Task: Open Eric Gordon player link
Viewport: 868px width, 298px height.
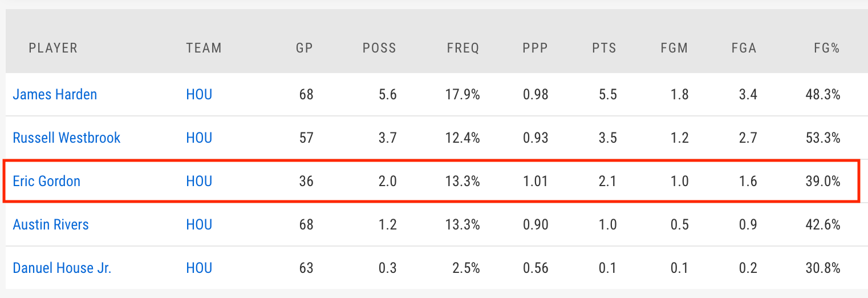Action: coord(46,181)
